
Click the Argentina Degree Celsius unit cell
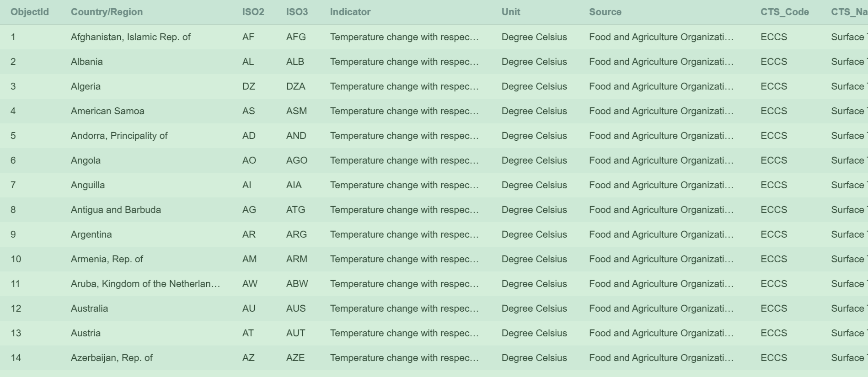point(534,234)
